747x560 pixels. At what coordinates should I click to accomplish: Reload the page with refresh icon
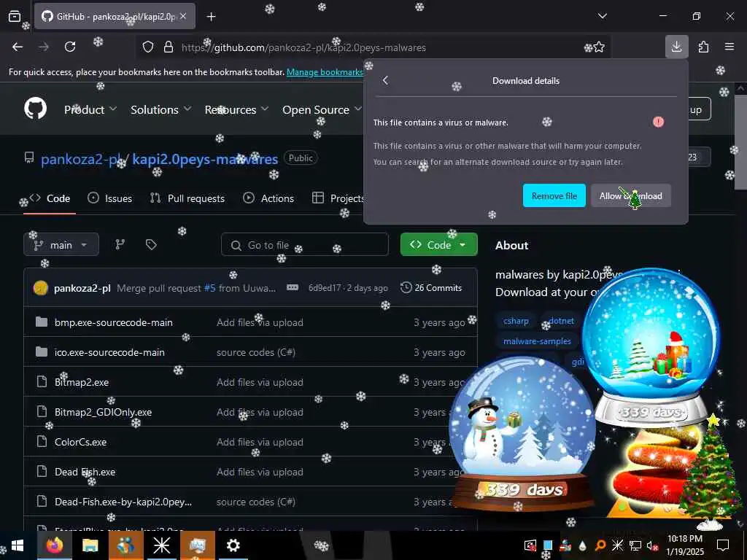coord(70,47)
